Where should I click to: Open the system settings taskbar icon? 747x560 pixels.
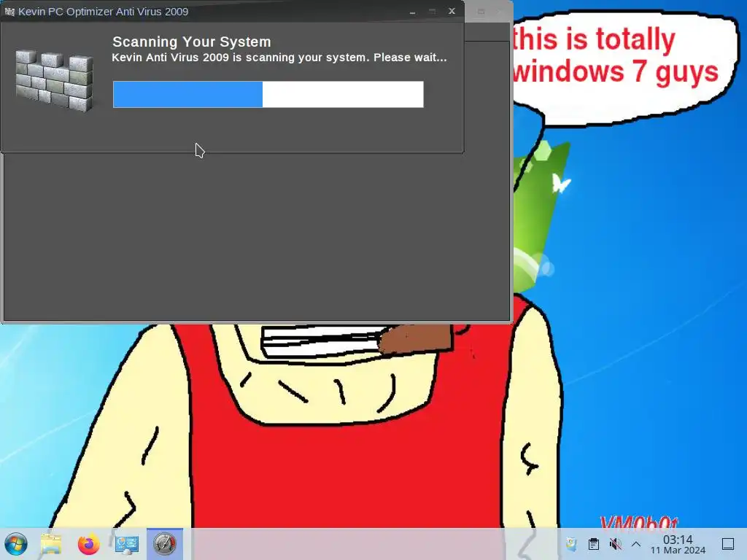(127, 544)
